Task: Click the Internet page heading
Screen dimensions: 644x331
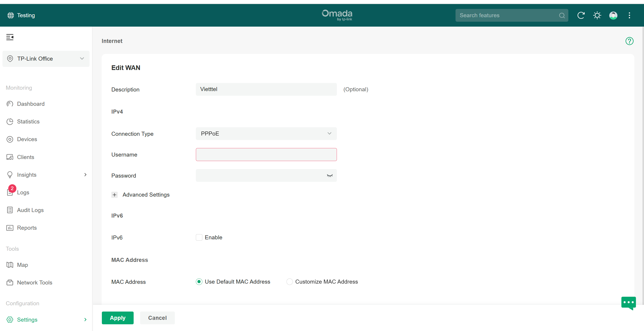Action: (x=112, y=41)
